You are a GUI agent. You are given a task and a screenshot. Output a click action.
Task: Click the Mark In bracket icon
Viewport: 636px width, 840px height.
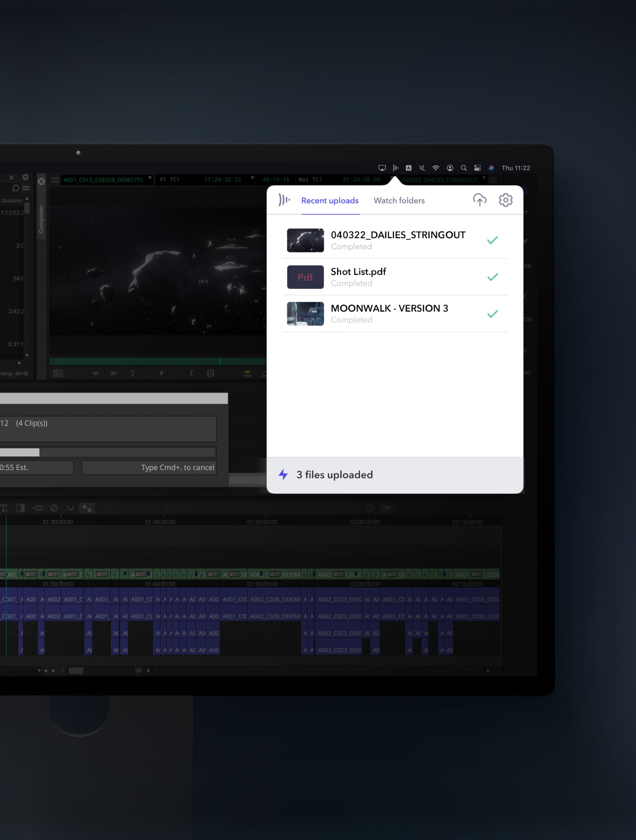point(192,373)
